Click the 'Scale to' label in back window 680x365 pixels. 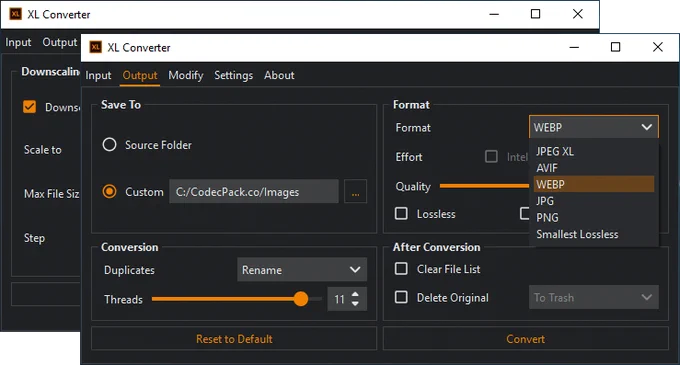(x=42, y=150)
